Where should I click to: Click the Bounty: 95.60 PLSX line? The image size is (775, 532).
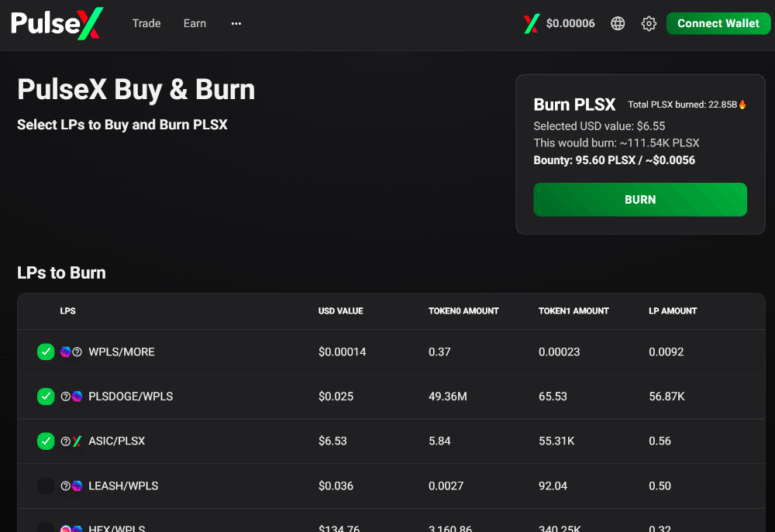(615, 160)
